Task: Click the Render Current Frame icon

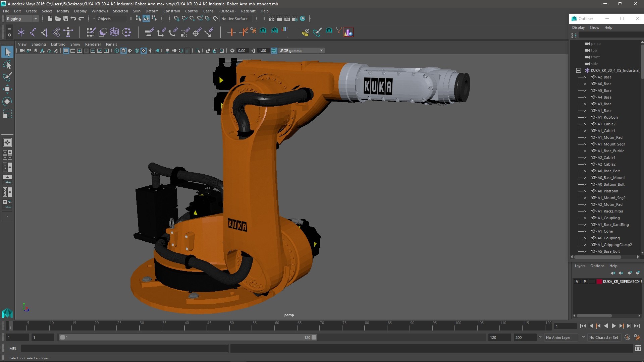Action: (x=279, y=19)
